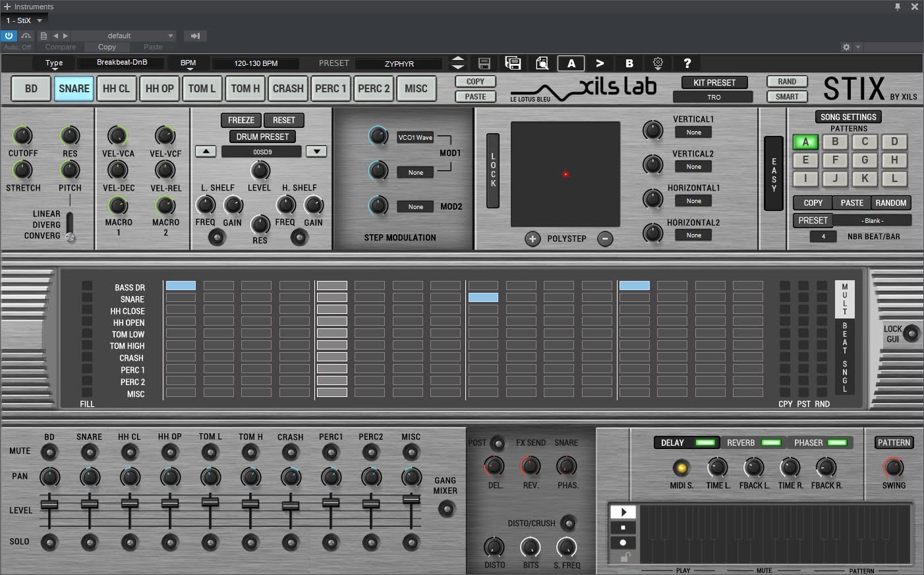Click the STRETCH knob
The height and width of the screenshot is (575, 924).
coord(22,170)
